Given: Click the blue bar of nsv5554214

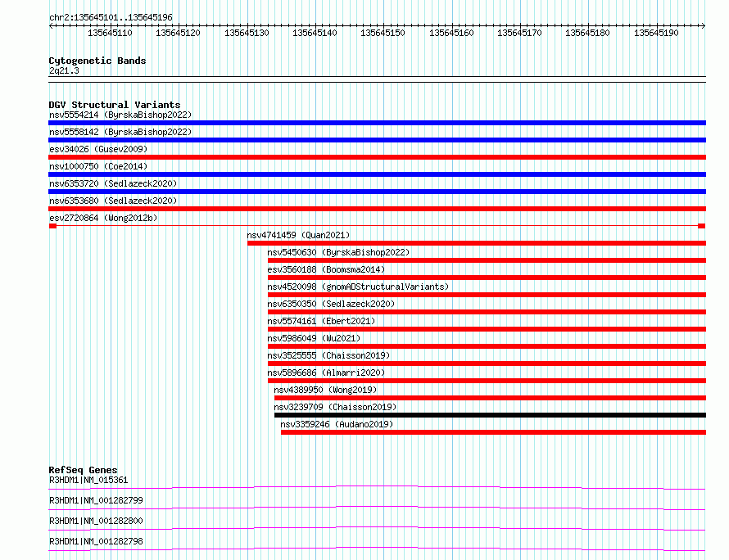Looking at the screenshot, I should point(377,123).
